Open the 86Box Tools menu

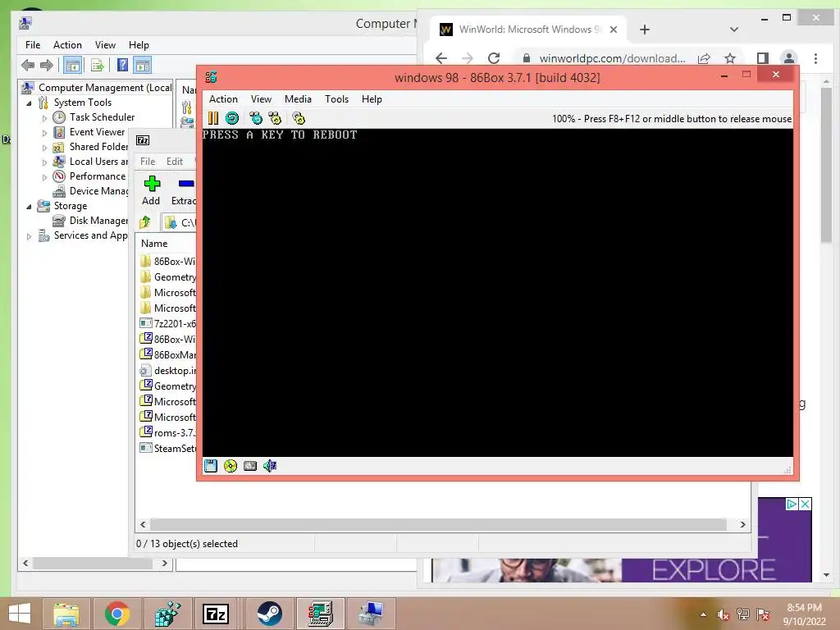336,99
